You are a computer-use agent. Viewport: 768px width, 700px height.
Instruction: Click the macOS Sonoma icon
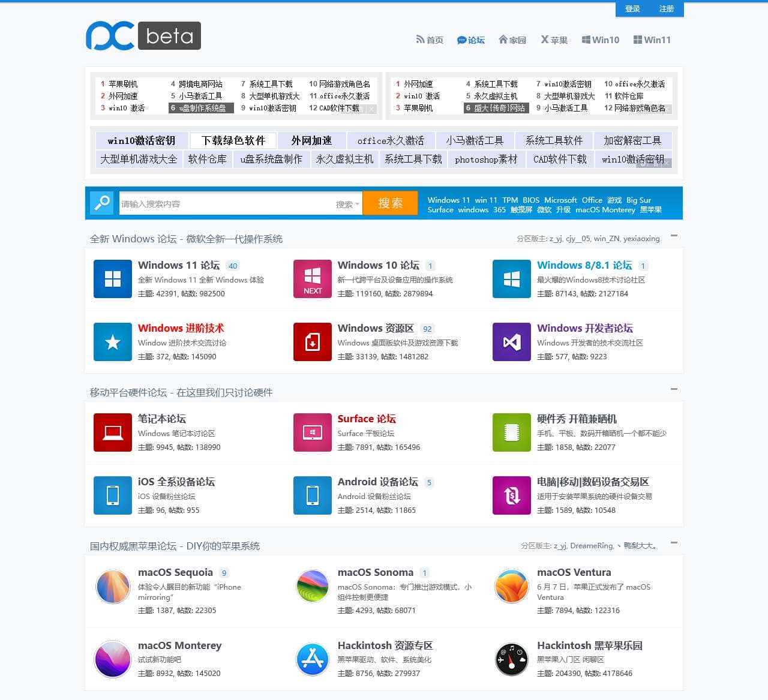[313, 586]
